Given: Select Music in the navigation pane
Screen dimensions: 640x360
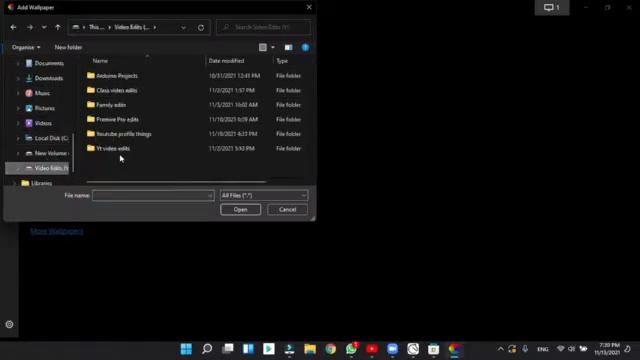Looking at the screenshot, I should point(38,93).
